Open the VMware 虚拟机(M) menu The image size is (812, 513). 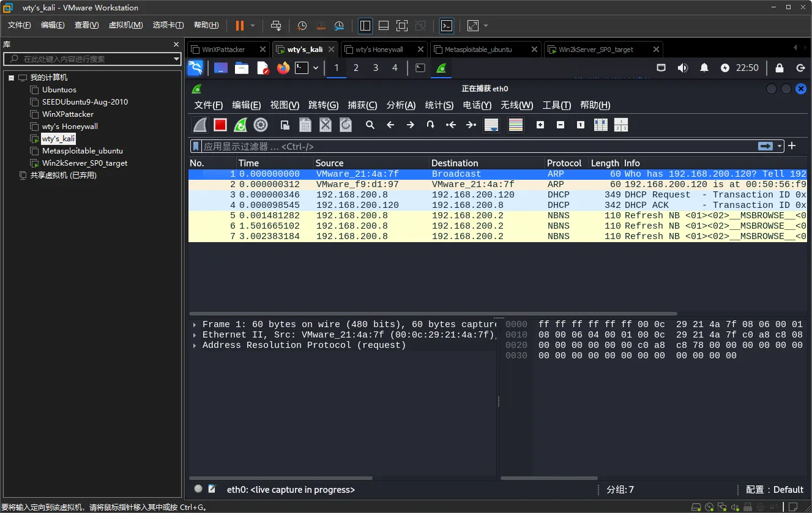(125, 25)
